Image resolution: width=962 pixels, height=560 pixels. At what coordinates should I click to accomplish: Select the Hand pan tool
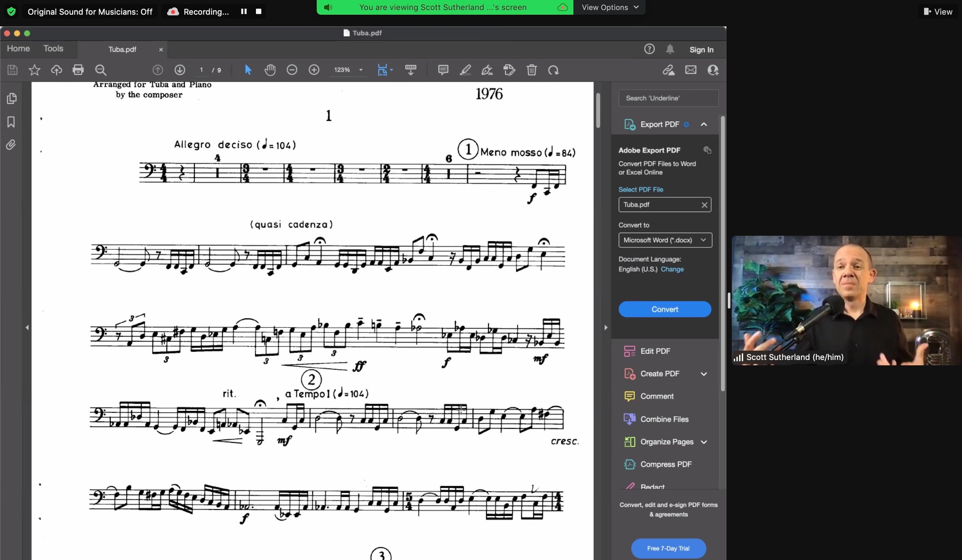pos(270,70)
